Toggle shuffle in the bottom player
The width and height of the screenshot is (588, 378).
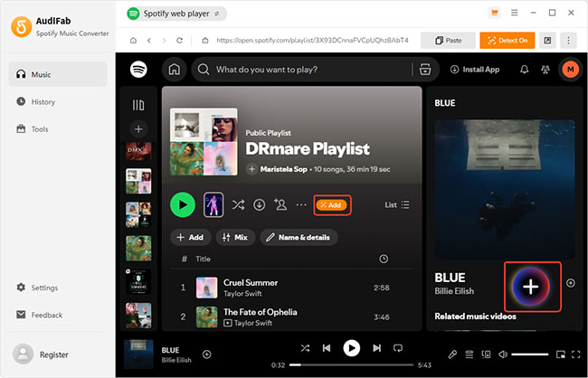point(305,348)
